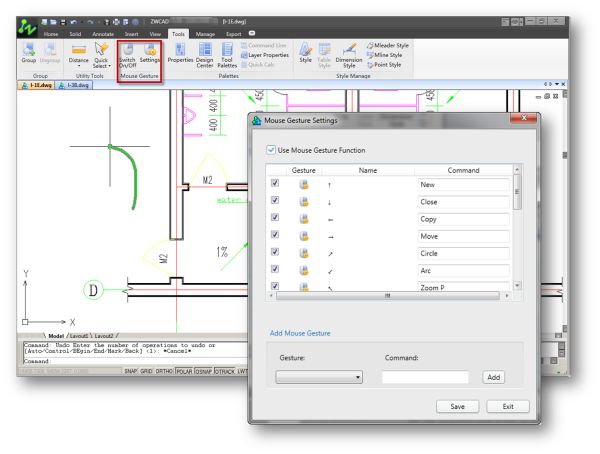Click Undo in quick access toolbar
Screen dimensions: 600x454
73,22
